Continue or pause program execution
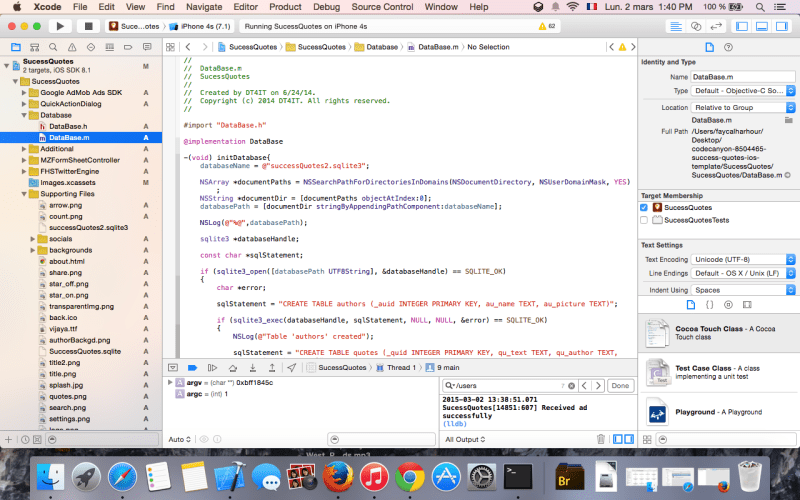The width and height of the screenshot is (800, 500). point(212,367)
